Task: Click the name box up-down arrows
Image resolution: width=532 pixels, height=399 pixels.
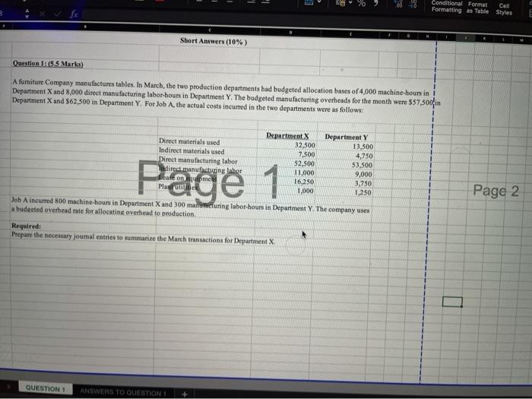Action: pyautogui.click(x=27, y=14)
